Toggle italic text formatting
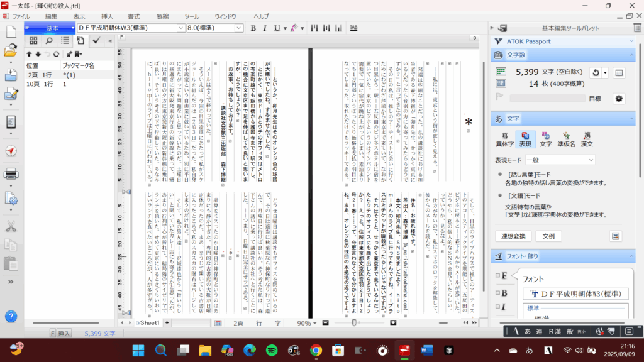Image resolution: width=644 pixels, height=362 pixels. point(265,28)
